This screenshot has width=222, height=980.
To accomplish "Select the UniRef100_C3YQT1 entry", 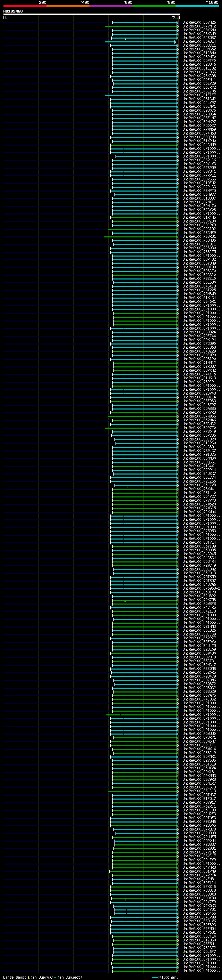I will tap(199, 172).
